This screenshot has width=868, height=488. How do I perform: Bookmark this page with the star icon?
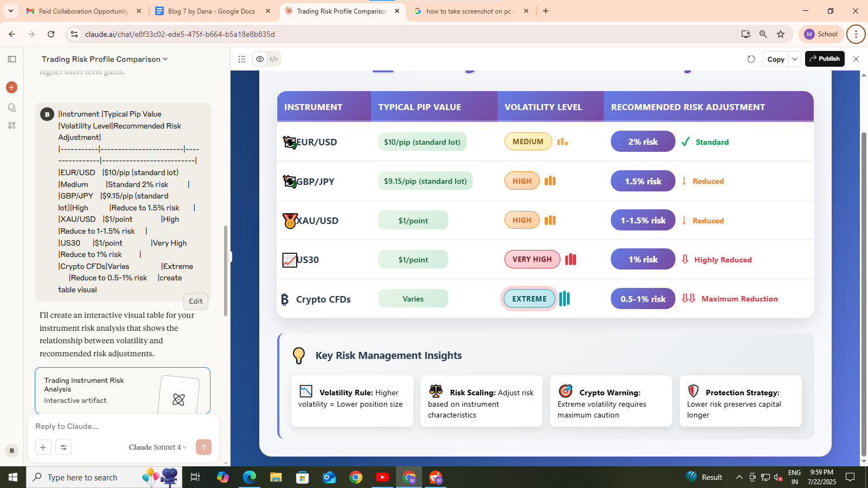[781, 34]
